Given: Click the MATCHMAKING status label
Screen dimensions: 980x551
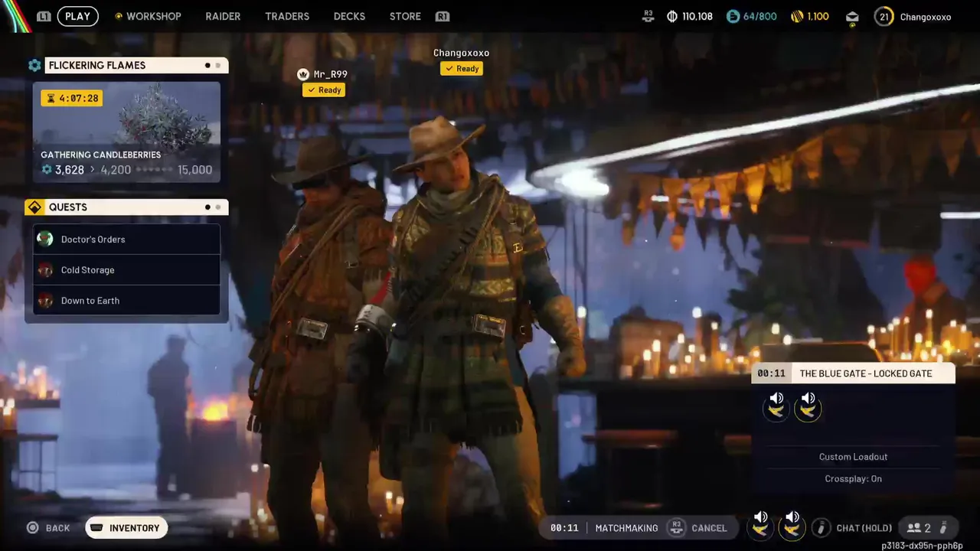Looking at the screenshot, I should coord(626,528).
